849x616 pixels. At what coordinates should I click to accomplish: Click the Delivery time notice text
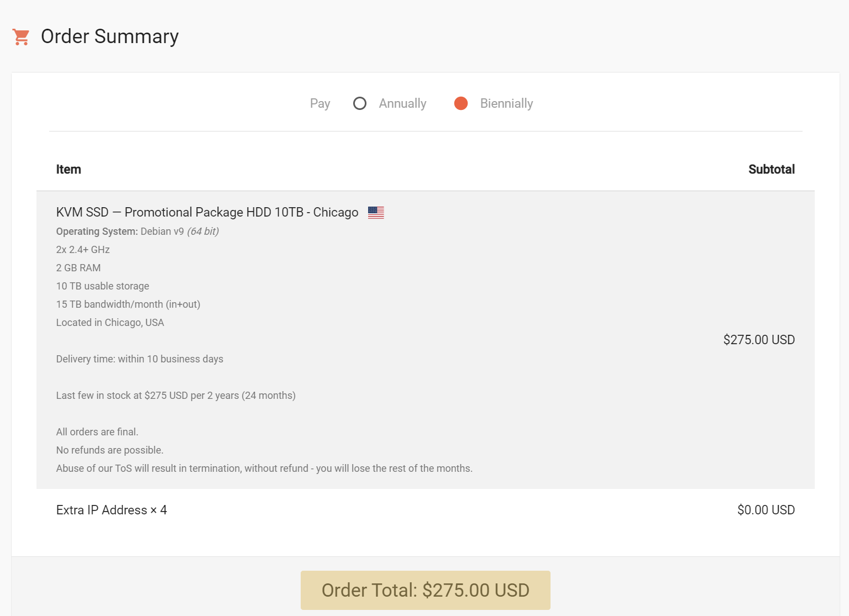point(139,359)
